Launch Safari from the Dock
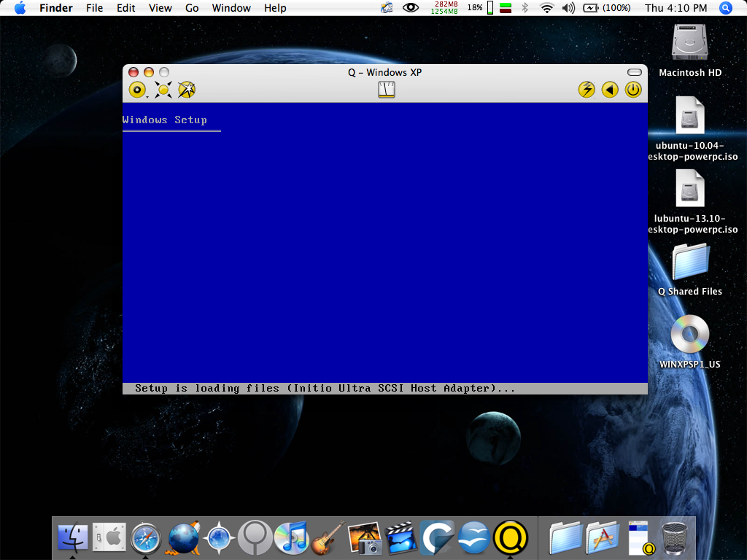 [146, 538]
